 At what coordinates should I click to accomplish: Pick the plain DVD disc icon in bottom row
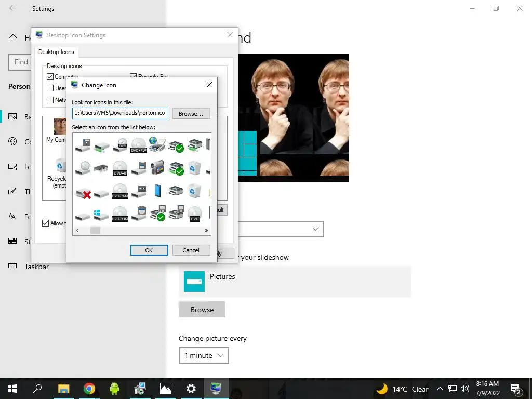pos(194,214)
